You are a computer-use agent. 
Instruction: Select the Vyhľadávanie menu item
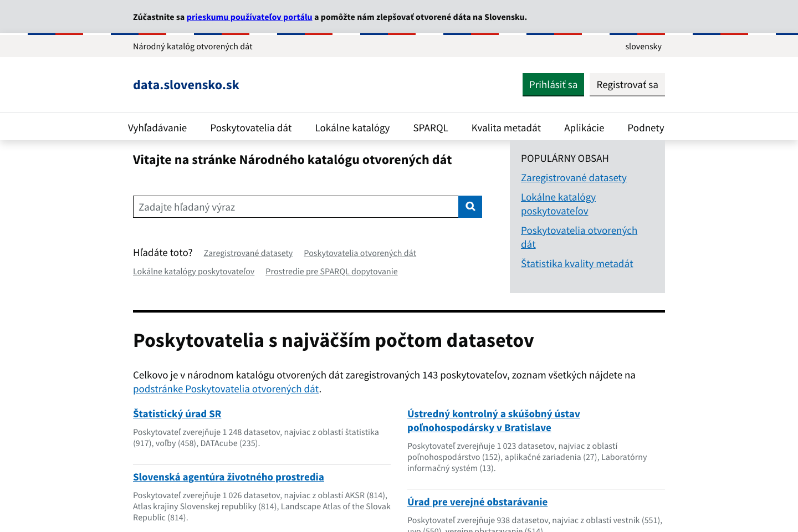pos(157,127)
